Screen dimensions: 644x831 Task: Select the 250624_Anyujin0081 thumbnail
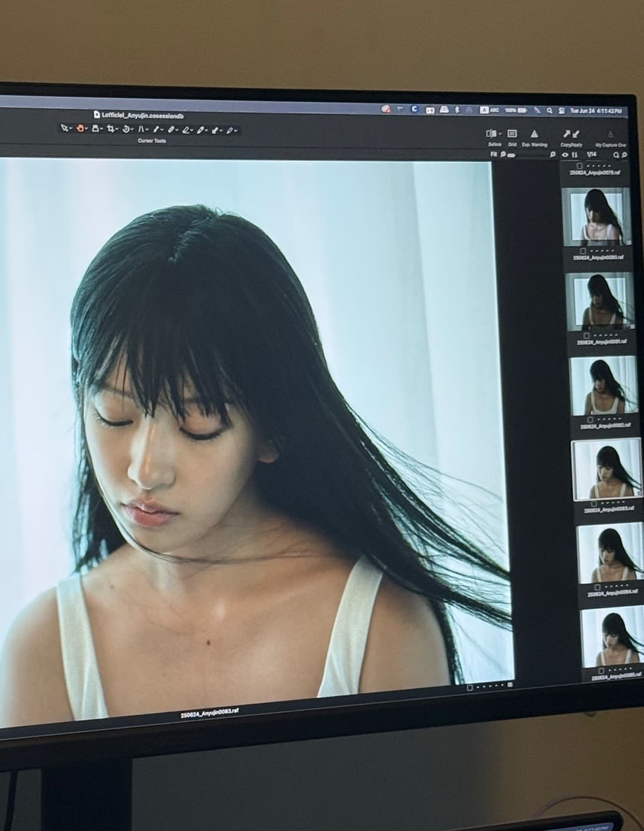pyautogui.click(x=599, y=302)
